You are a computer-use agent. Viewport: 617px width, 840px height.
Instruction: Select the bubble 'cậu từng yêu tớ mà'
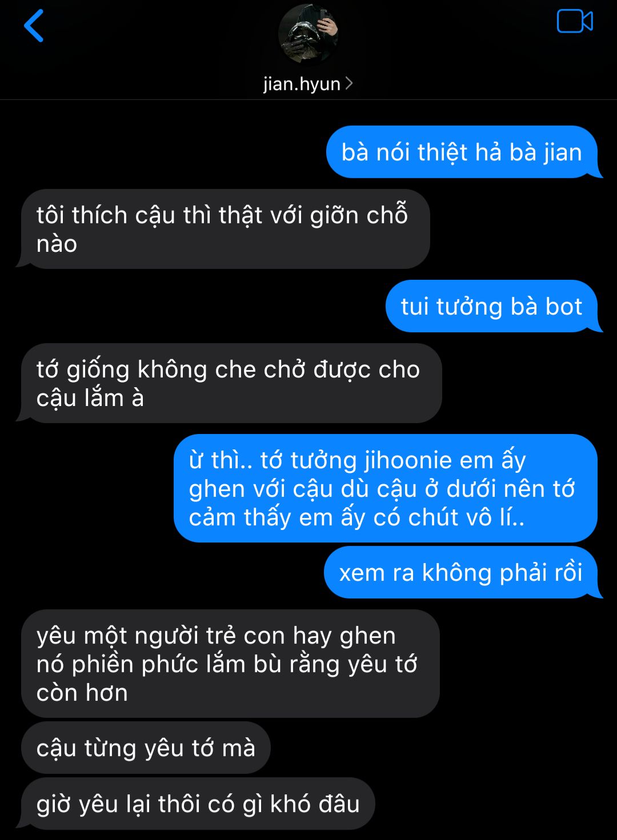(x=146, y=747)
